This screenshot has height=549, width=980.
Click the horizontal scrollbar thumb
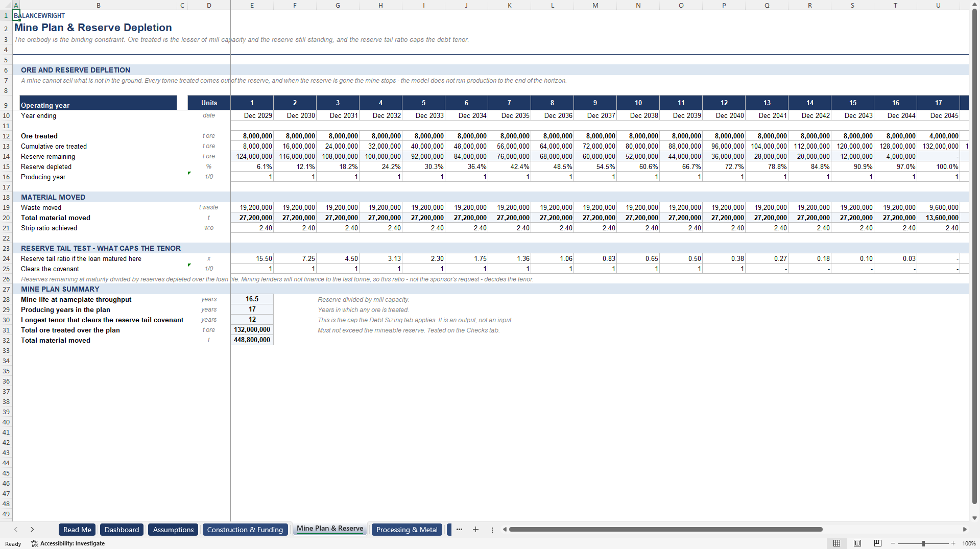(x=665, y=530)
